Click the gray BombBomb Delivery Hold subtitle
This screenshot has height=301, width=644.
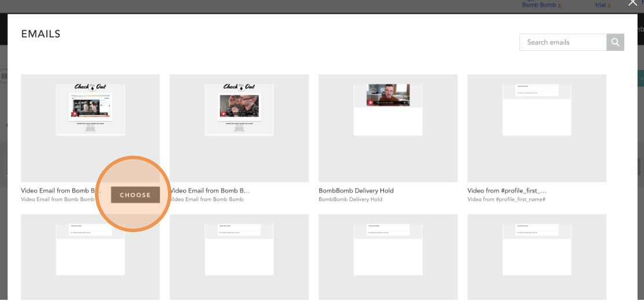coord(350,200)
